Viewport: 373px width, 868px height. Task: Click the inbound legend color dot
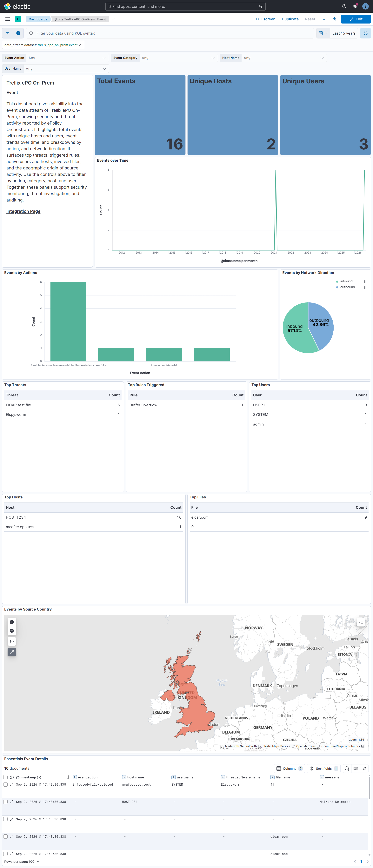point(337,281)
